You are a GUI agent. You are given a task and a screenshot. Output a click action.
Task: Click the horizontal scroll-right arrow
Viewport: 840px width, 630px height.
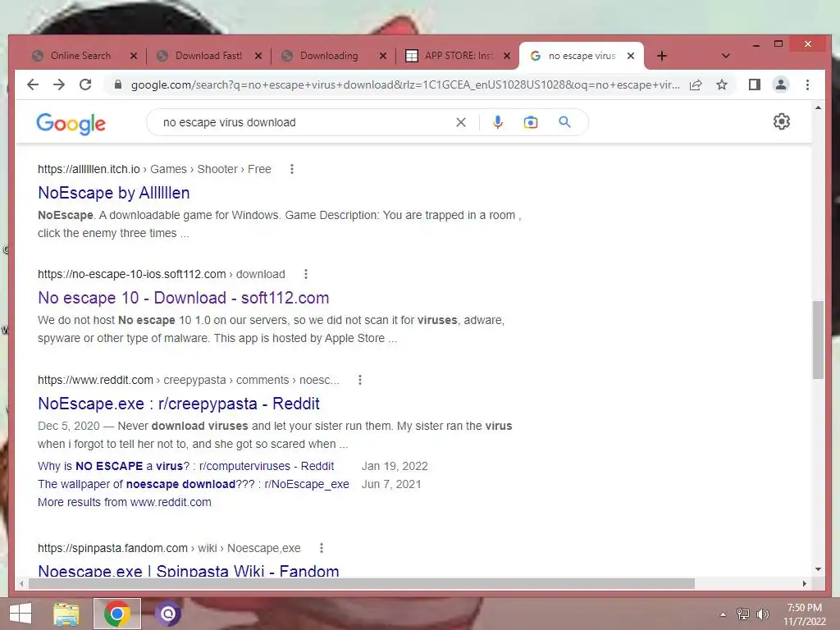point(805,583)
